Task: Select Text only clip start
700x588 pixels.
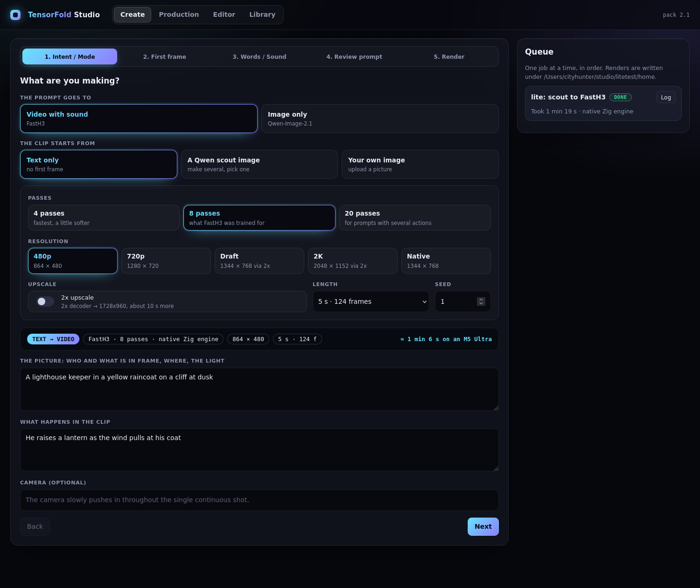Action: point(98,164)
